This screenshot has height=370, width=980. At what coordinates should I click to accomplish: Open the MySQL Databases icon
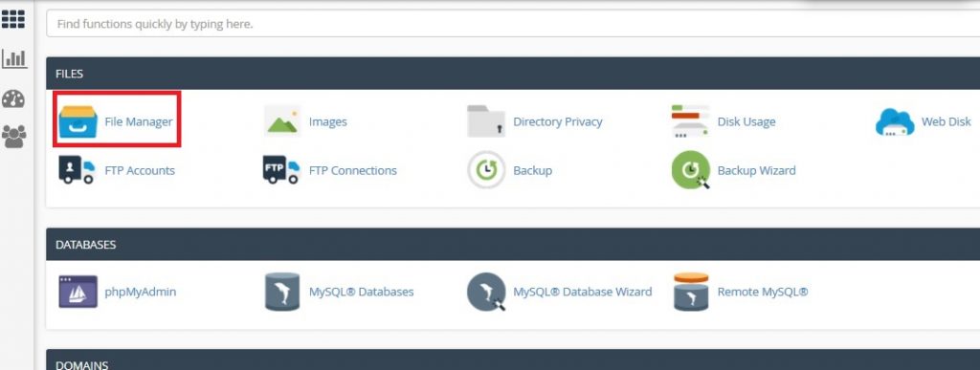coord(282,292)
